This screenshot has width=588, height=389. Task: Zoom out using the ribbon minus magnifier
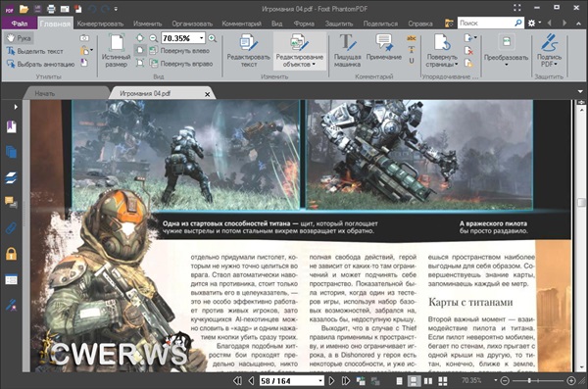[x=154, y=38]
